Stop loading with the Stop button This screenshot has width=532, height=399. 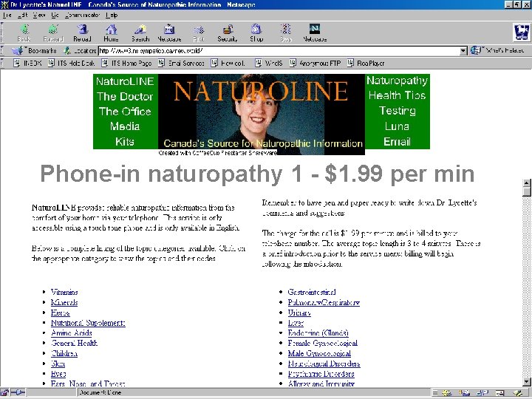tap(286, 33)
